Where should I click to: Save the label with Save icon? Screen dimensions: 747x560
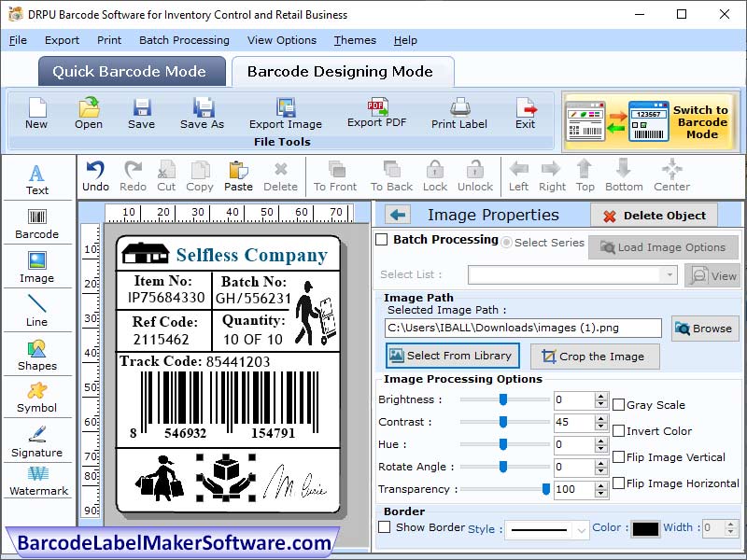click(142, 113)
